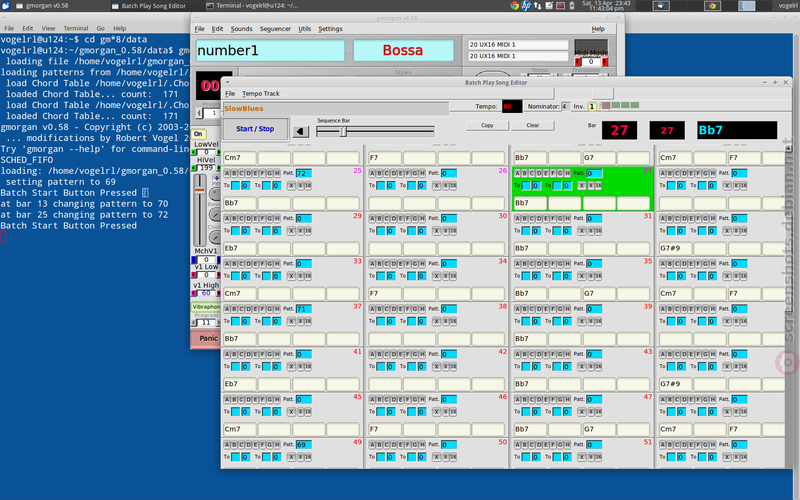
Task: Click the X button in bar 25
Action: (291, 186)
